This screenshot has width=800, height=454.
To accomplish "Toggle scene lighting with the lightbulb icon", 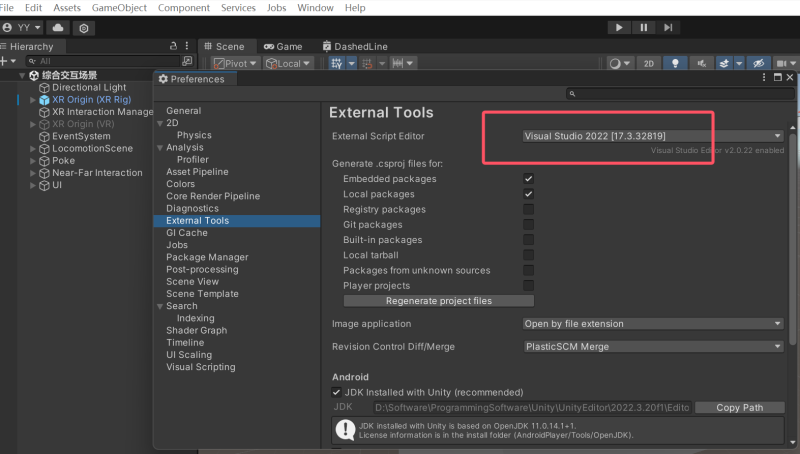I will point(677,63).
